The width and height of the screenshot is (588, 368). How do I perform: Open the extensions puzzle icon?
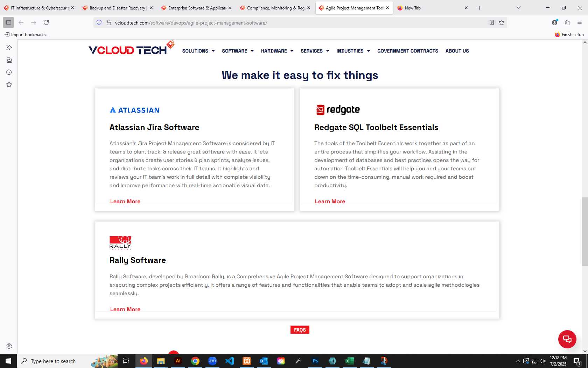tap(567, 22)
